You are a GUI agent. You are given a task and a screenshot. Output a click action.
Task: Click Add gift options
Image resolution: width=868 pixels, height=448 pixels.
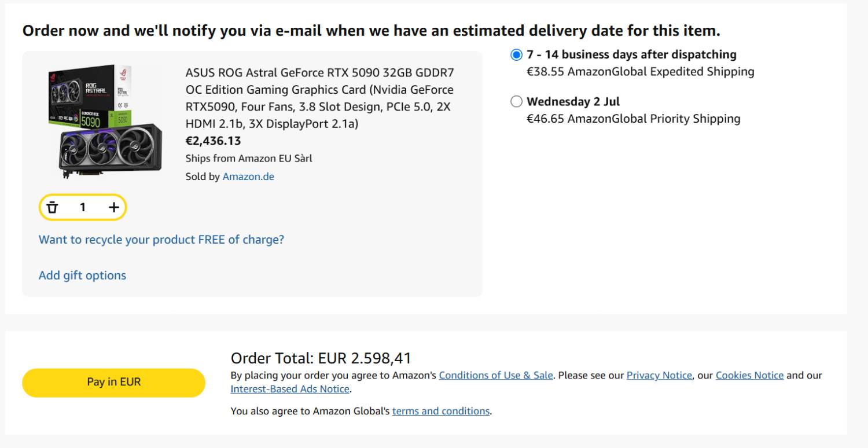82,275
